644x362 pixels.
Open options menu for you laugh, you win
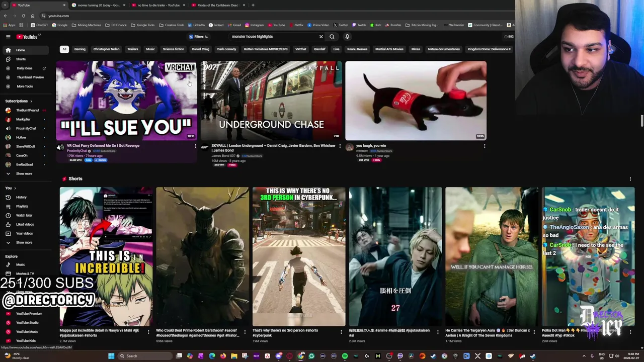(x=485, y=146)
